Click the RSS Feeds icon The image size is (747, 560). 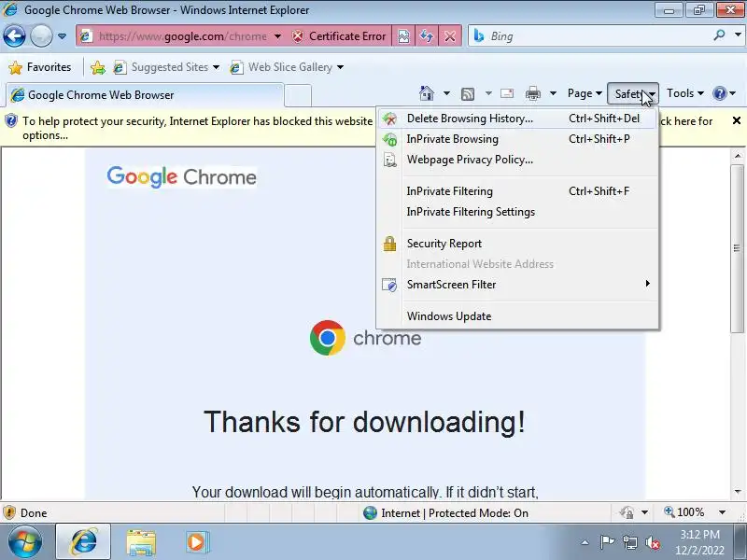[x=468, y=94]
